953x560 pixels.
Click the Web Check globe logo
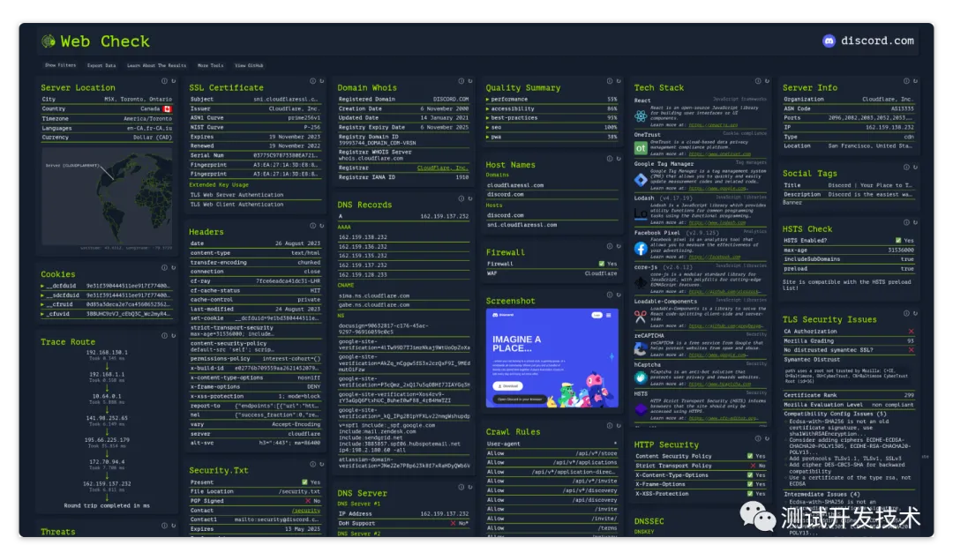pos(48,41)
